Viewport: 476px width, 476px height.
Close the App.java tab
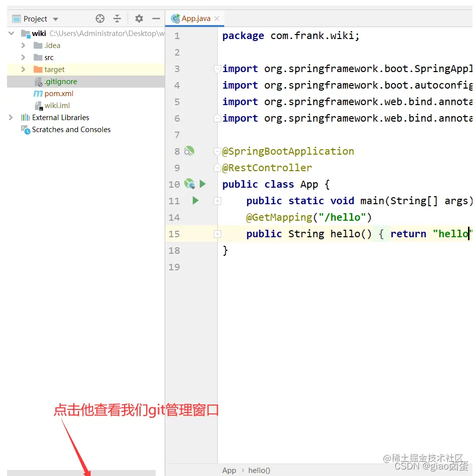click(217, 19)
